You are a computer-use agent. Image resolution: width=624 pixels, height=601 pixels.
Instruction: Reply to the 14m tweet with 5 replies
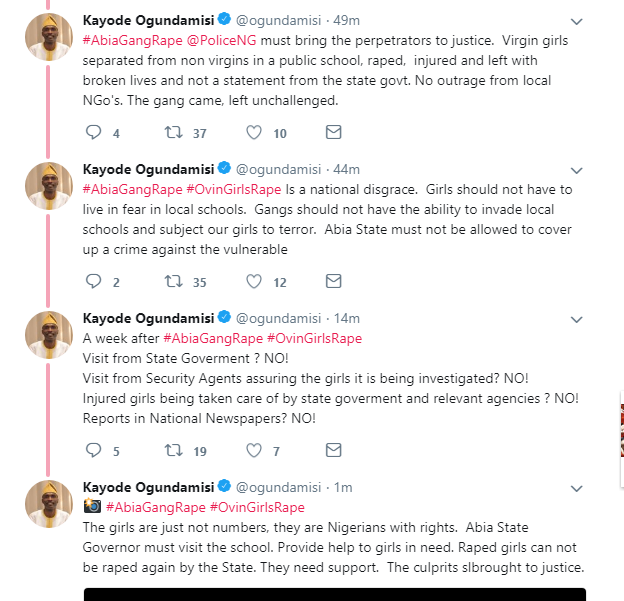click(x=94, y=451)
